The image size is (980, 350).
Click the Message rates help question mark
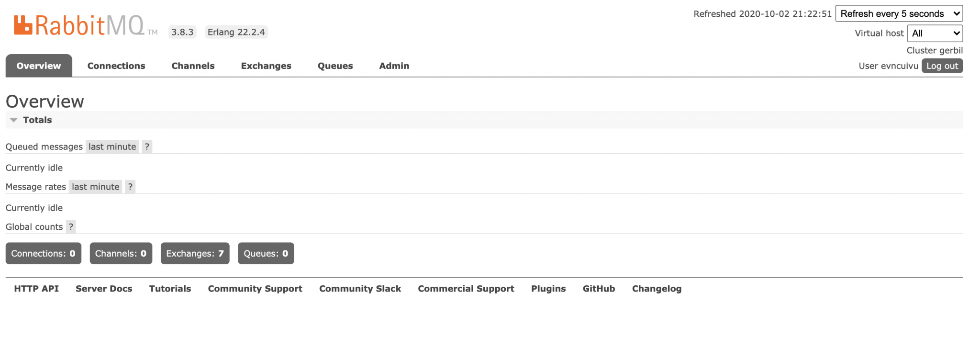pos(130,187)
